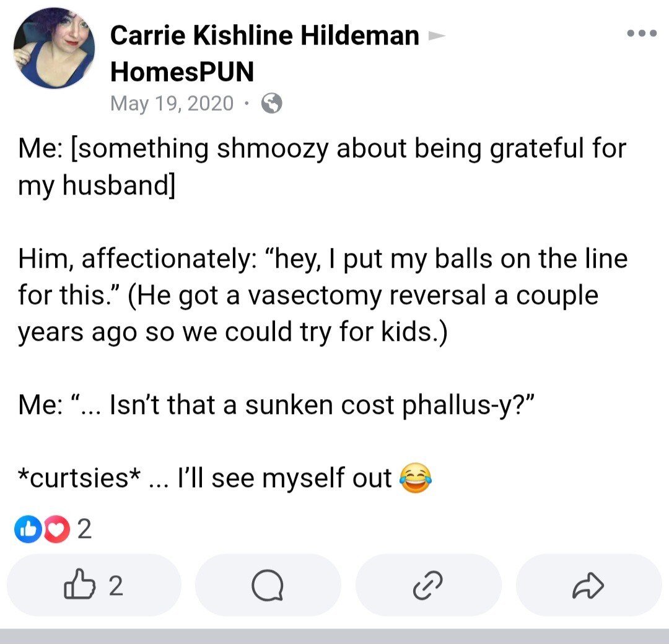
Task: View reaction count 2 beside reaction icons
Action: click(84, 529)
